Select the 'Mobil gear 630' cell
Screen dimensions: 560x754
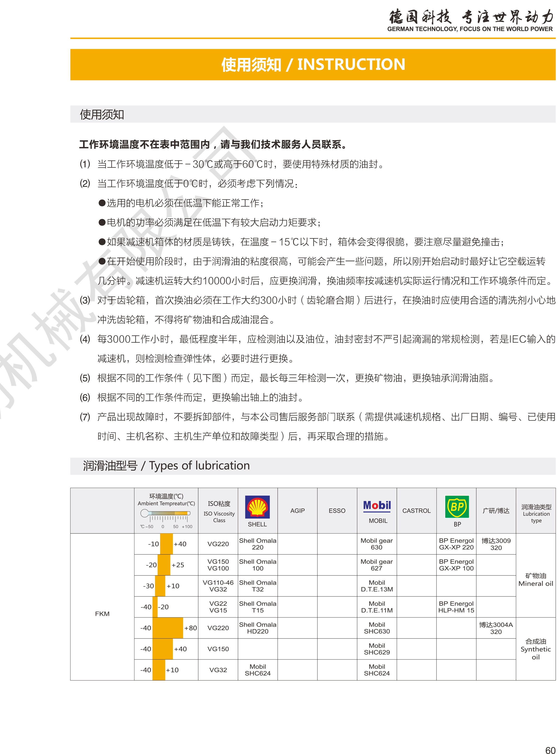click(x=377, y=544)
